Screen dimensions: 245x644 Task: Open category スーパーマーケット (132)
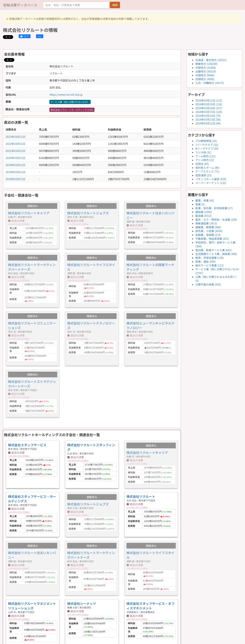tap(210, 183)
